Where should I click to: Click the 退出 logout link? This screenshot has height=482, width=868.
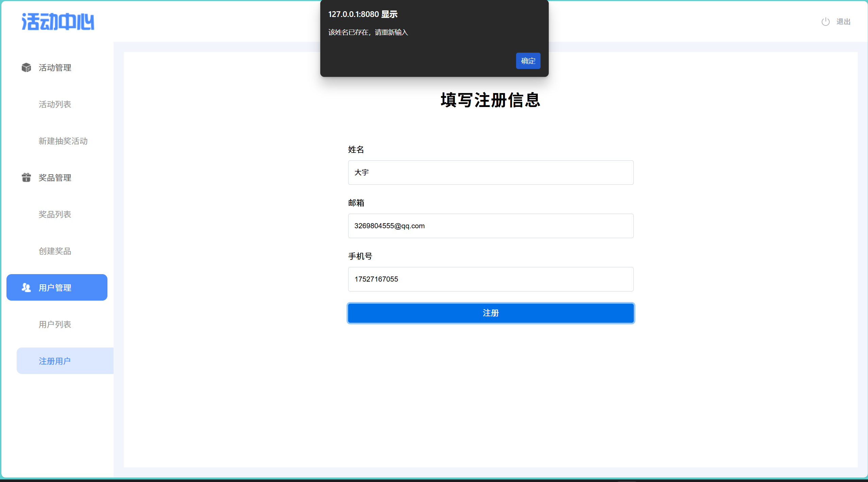843,22
